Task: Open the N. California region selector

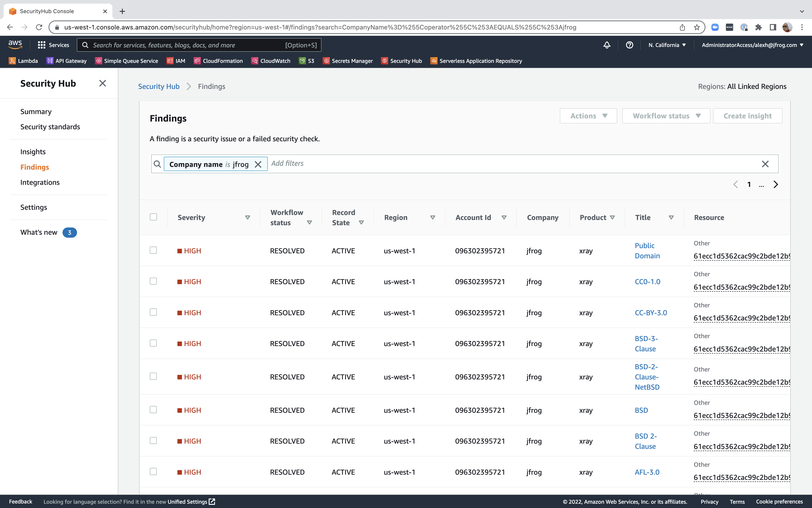Action: point(667,45)
